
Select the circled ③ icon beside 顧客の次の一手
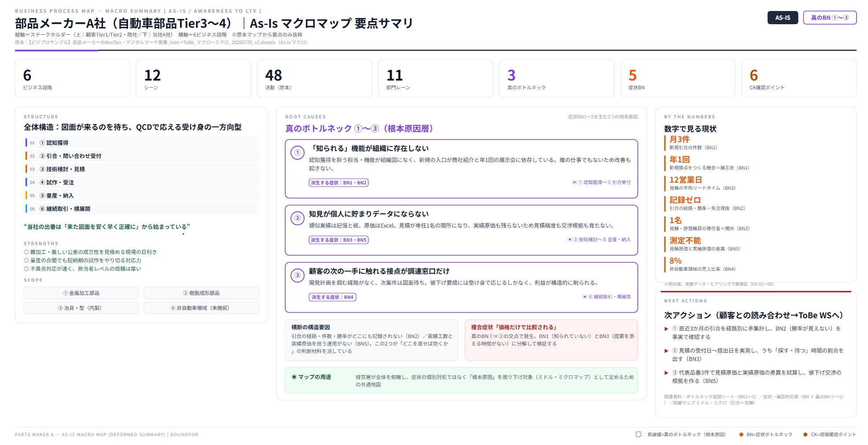tap(298, 276)
